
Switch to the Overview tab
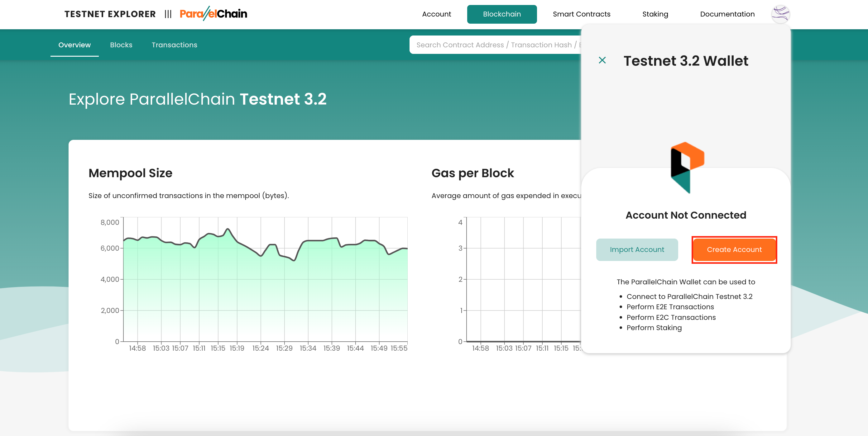[74, 45]
